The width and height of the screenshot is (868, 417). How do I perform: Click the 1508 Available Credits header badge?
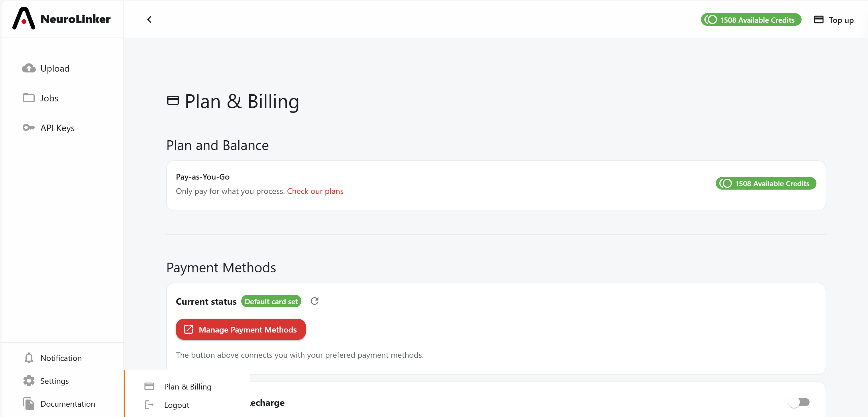pos(751,19)
